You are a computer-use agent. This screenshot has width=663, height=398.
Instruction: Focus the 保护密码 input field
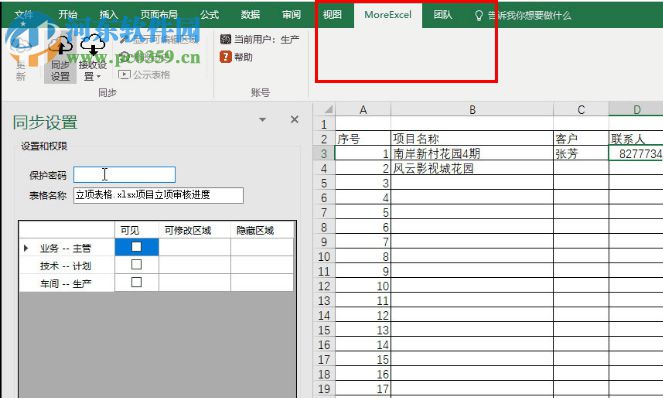point(124,175)
